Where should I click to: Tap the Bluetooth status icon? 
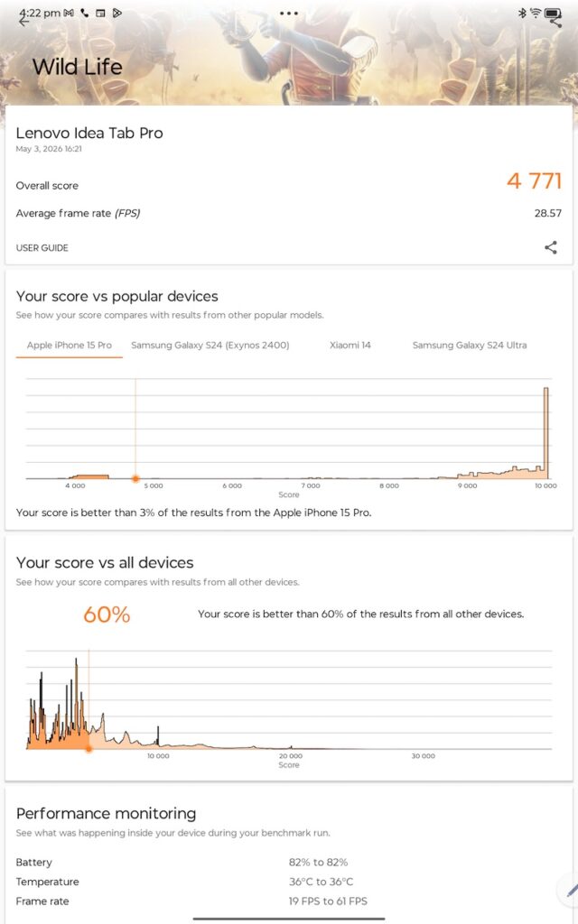point(522,13)
